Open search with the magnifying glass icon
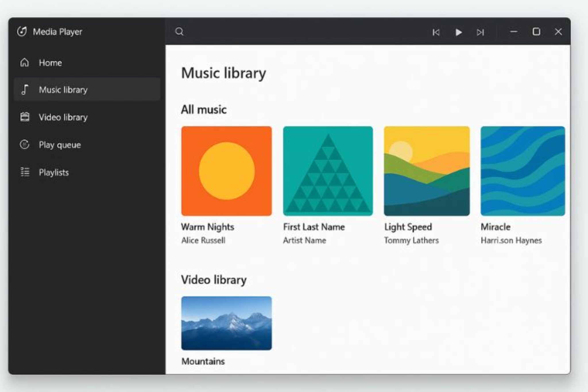The width and height of the screenshot is (588, 392). (180, 32)
